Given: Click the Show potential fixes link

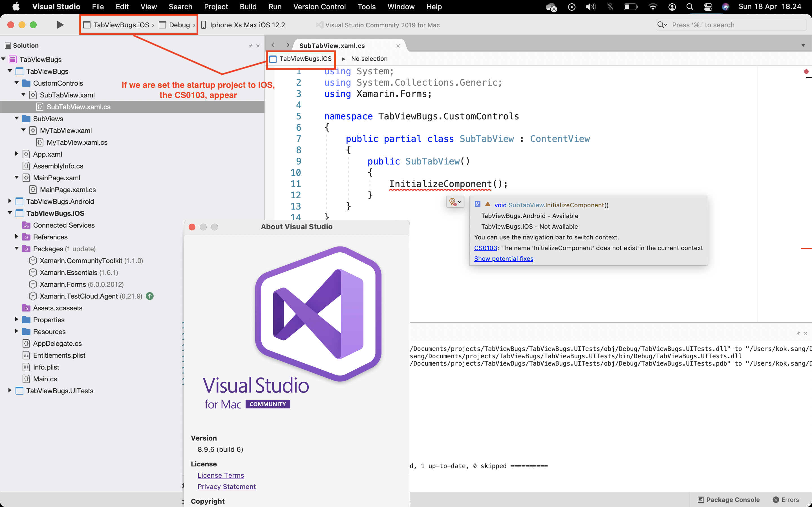Looking at the screenshot, I should pyautogui.click(x=504, y=259).
